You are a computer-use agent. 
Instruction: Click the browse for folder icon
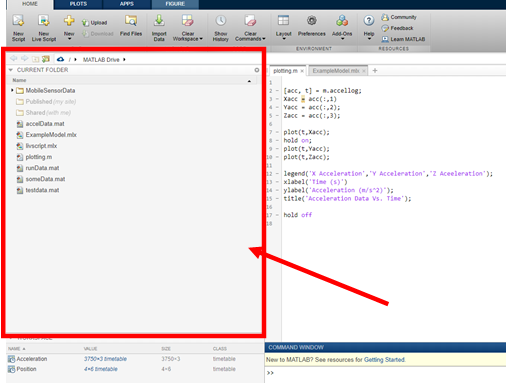tap(46, 59)
